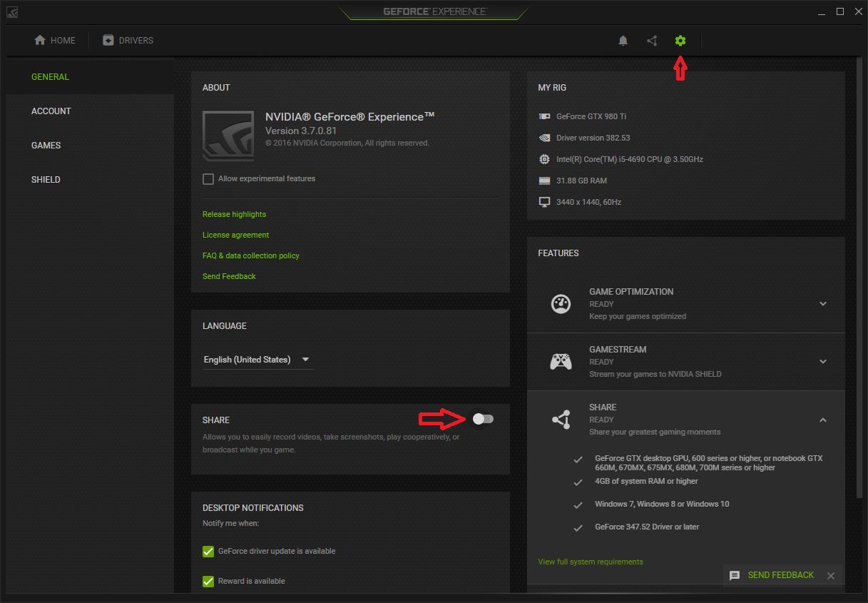
Task: Enable Allow experimental features checkbox
Action: coord(208,179)
